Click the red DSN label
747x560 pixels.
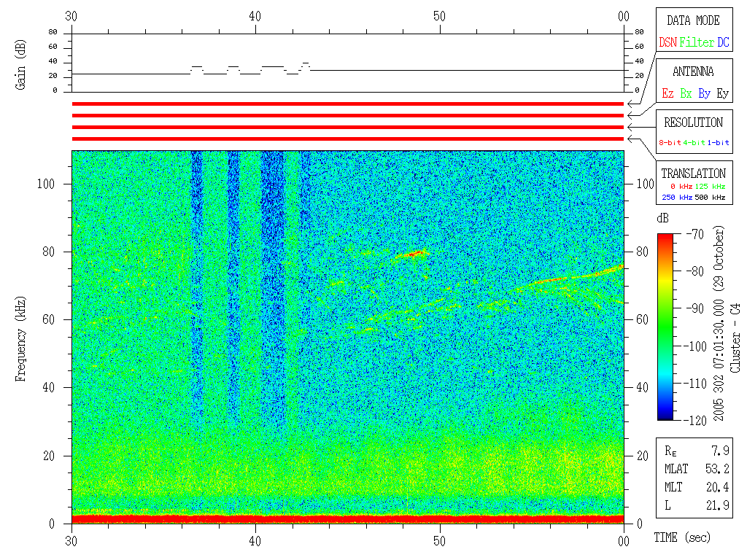[x=667, y=42]
